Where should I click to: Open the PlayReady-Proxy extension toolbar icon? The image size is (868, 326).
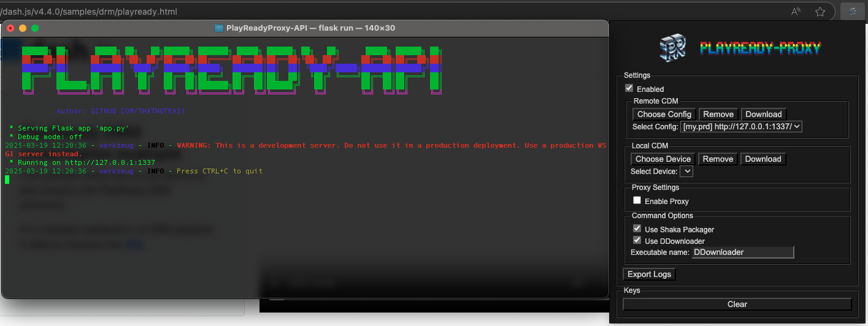pyautogui.click(x=852, y=11)
